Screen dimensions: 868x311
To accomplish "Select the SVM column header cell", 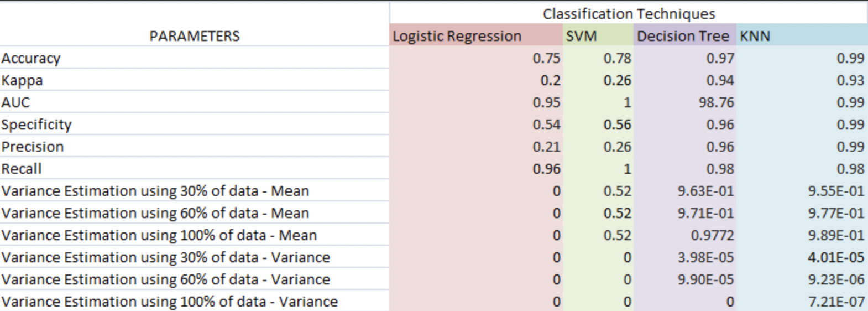I will point(598,36).
